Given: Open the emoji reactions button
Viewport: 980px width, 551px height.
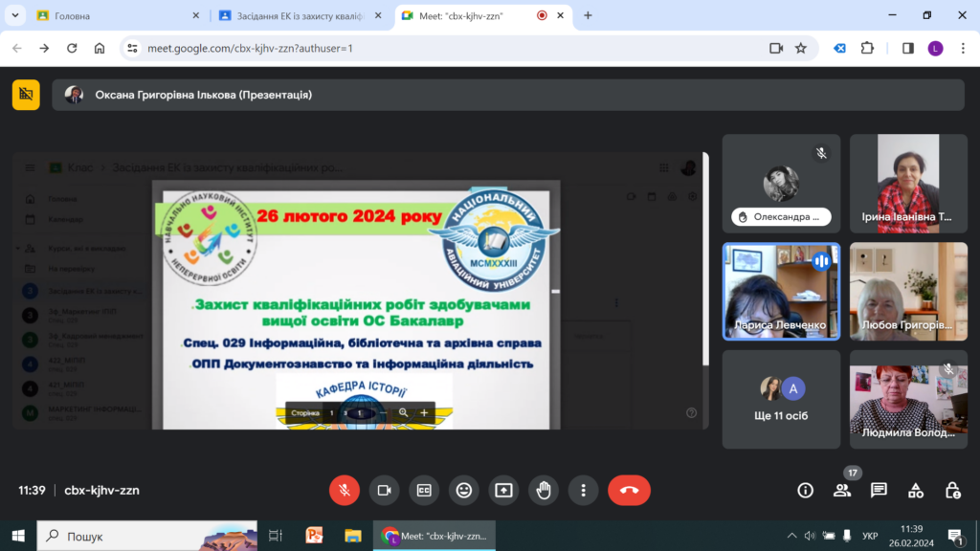Looking at the screenshot, I should pyautogui.click(x=464, y=490).
